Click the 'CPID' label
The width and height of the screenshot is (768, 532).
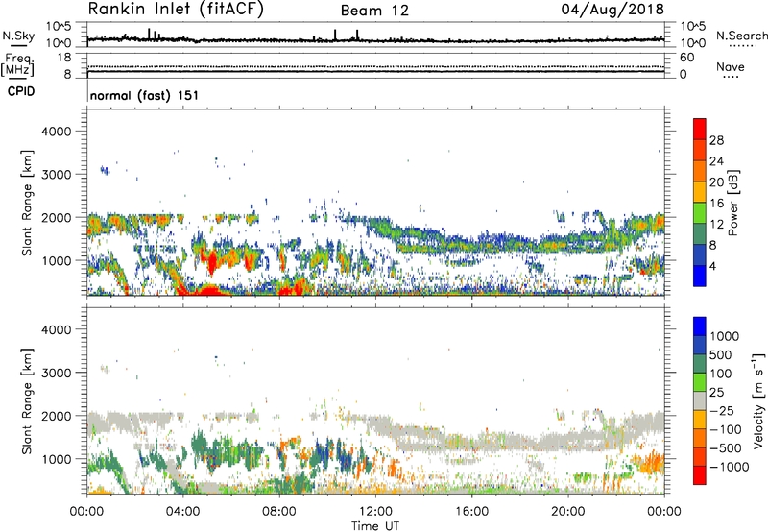(x=21, y=91)
